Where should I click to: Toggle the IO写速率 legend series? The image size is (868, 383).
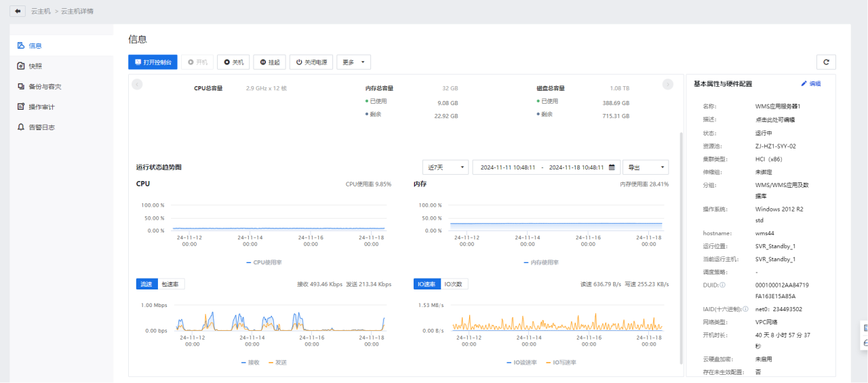click(559, 363)
